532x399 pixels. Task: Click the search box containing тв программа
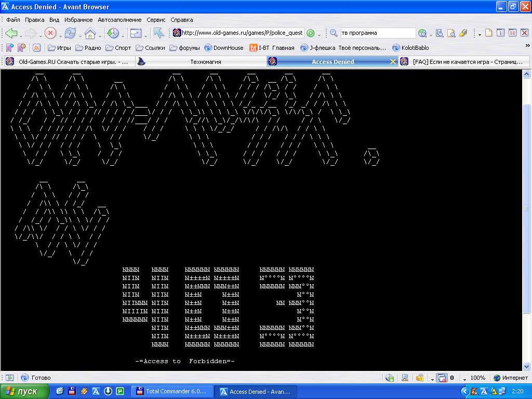tap(378, 33)
